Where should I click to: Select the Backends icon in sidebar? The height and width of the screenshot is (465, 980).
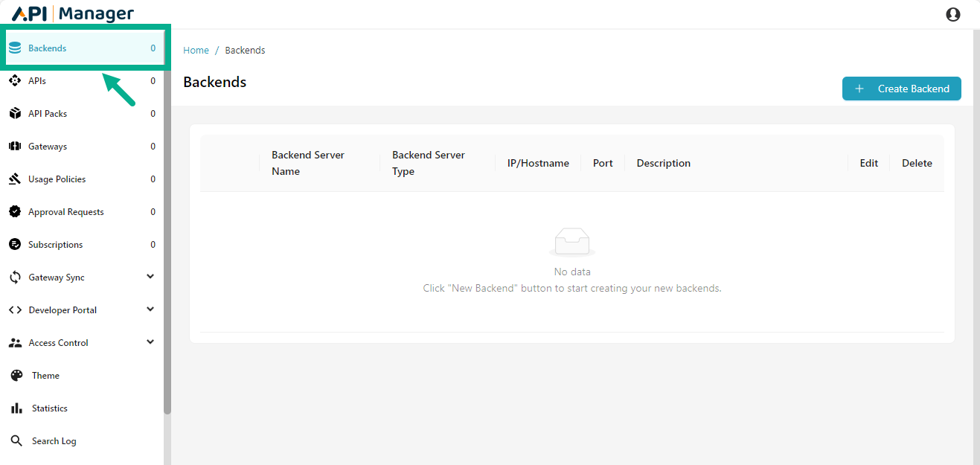click(16, 48)
